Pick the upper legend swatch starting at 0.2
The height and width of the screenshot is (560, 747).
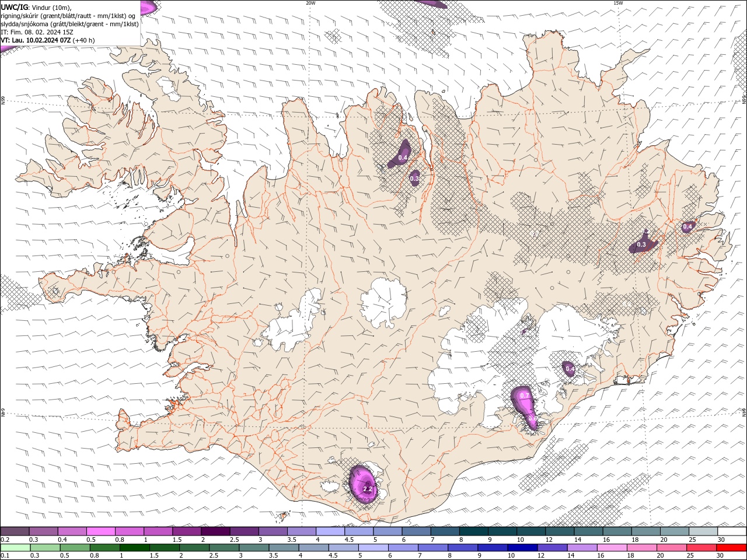click(x=15, y=531)
